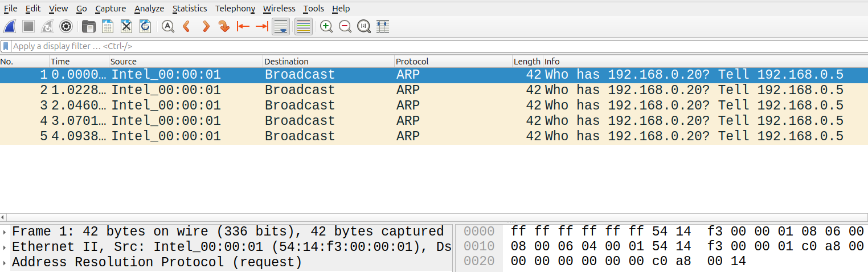Screen dimensions: 868x272
Task: Sort packets by the Time column header
Action: pos(79,62)
